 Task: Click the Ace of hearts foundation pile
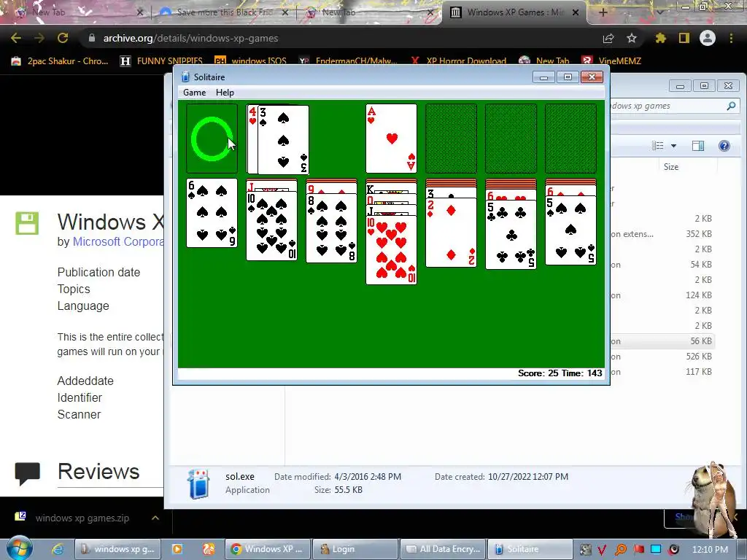[x=391, y=139]
